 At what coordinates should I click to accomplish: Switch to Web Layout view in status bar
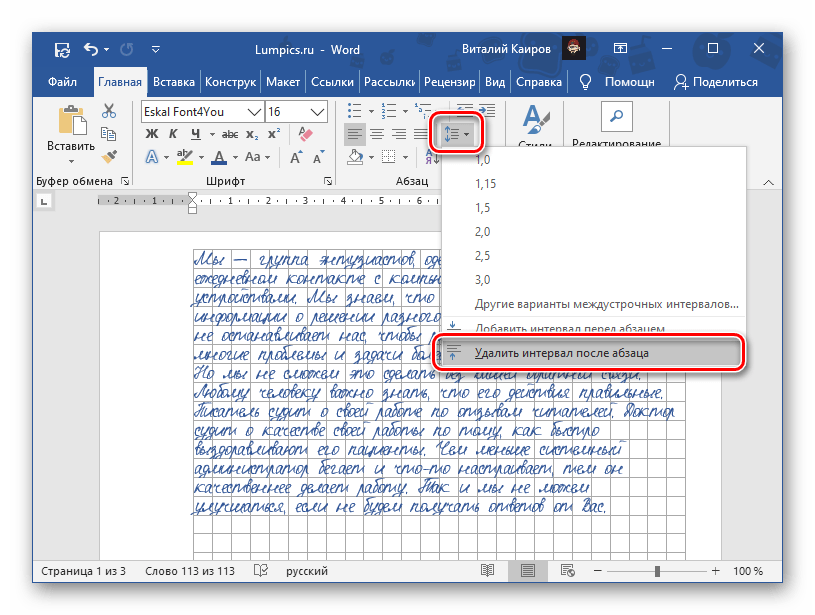[x=567, y=571]
